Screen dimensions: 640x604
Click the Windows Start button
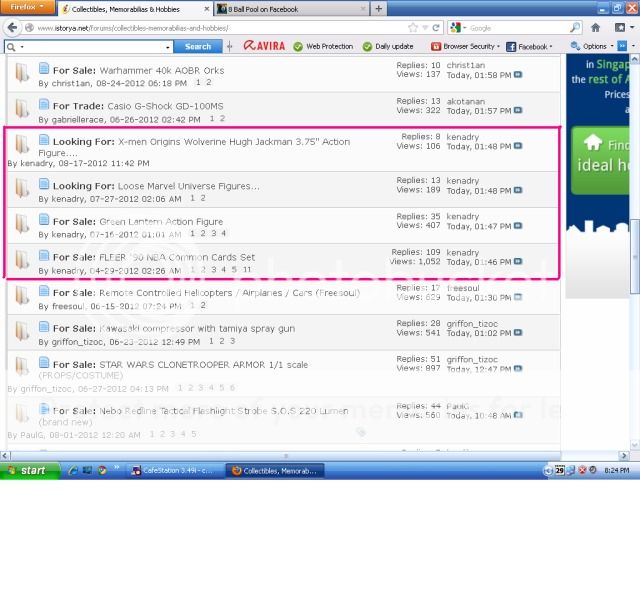pyautogui.click(x=27, y=470)
